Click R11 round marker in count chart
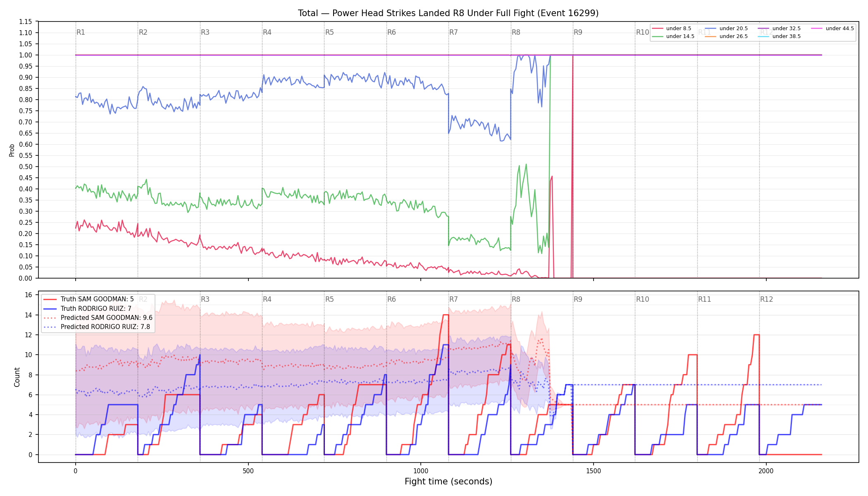This screenshot has height=496, width=868. [x=704, y=299]
